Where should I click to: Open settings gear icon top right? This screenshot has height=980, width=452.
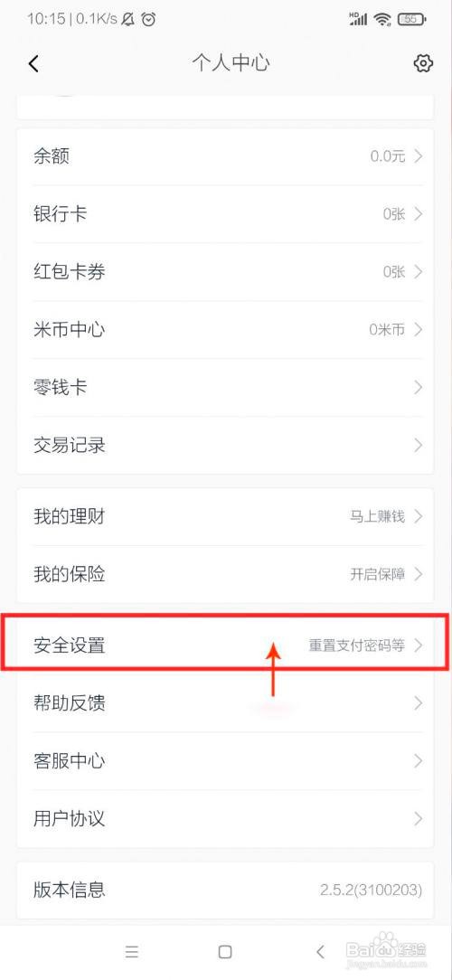tap(423, 63)
